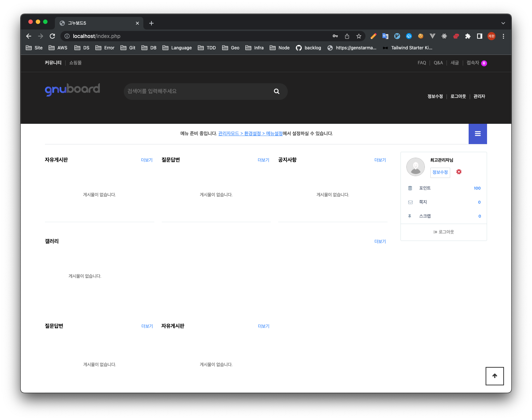Open the backlog GitHub bookmark

309,48
